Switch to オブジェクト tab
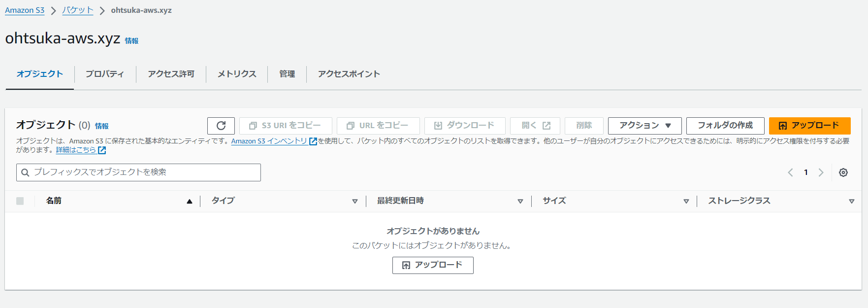 [x=40, y=74]
